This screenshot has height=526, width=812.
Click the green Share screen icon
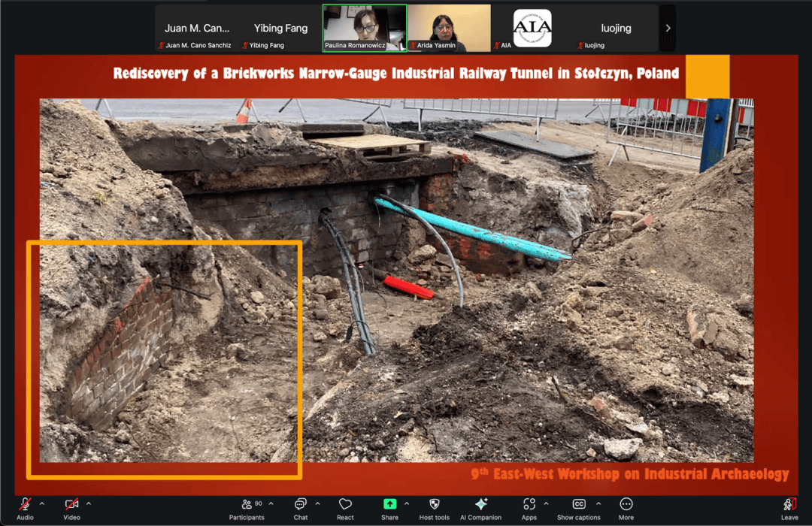389,504
